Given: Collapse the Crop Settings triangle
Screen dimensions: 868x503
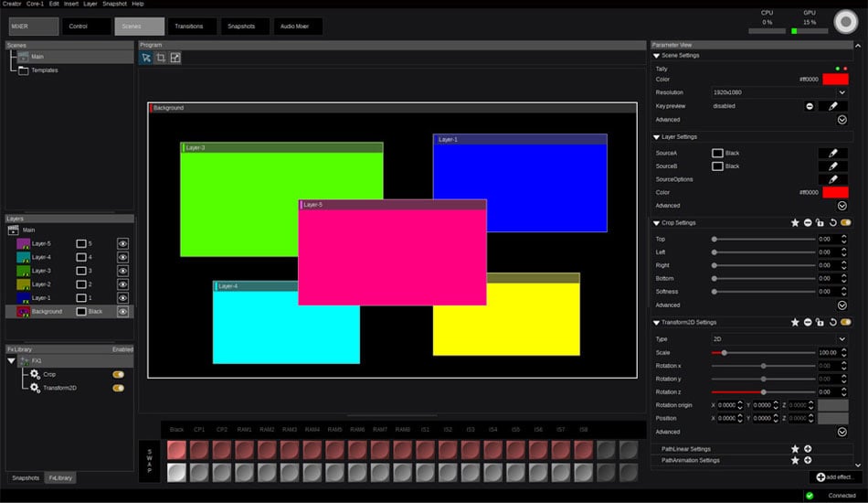Looking at the screenshot, I should pos(657,223).
